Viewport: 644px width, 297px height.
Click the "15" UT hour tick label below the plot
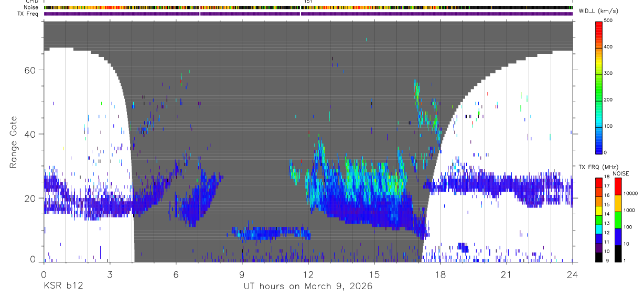click(374, 274)
